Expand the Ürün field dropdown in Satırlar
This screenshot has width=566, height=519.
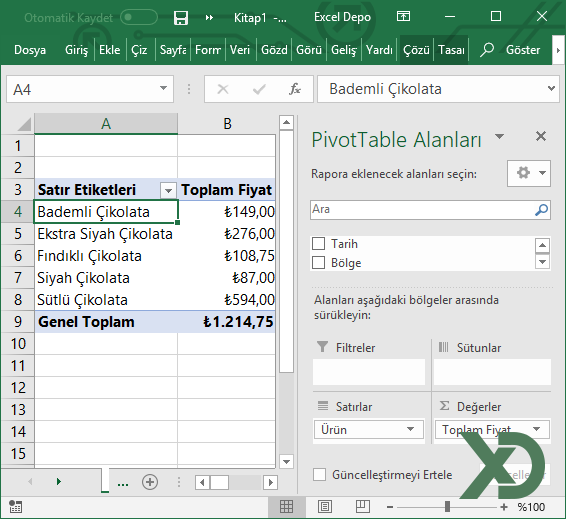[x=410, y=429]
